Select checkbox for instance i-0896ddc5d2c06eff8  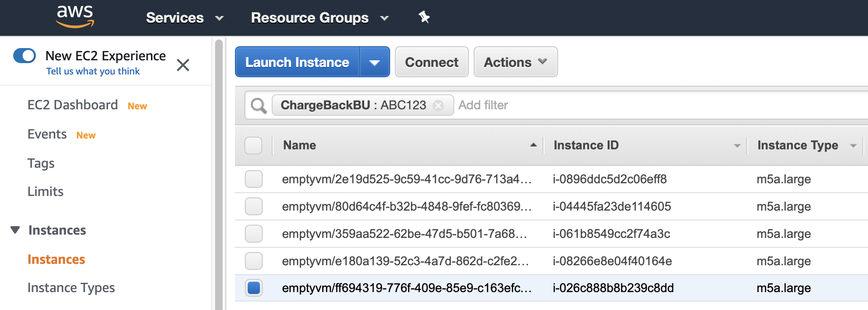click(254, 179)
